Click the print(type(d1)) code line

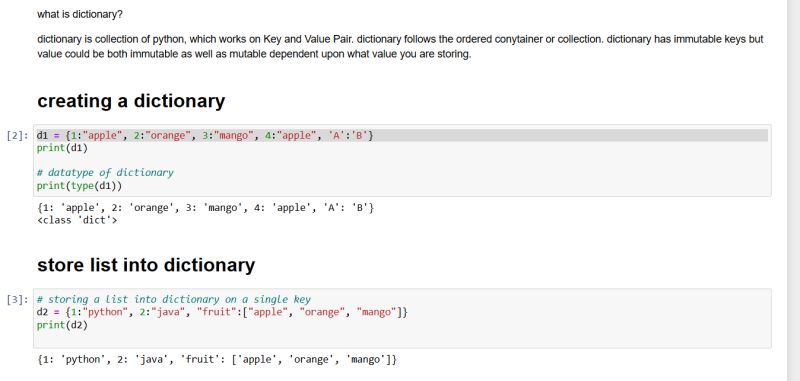point(79,186)
